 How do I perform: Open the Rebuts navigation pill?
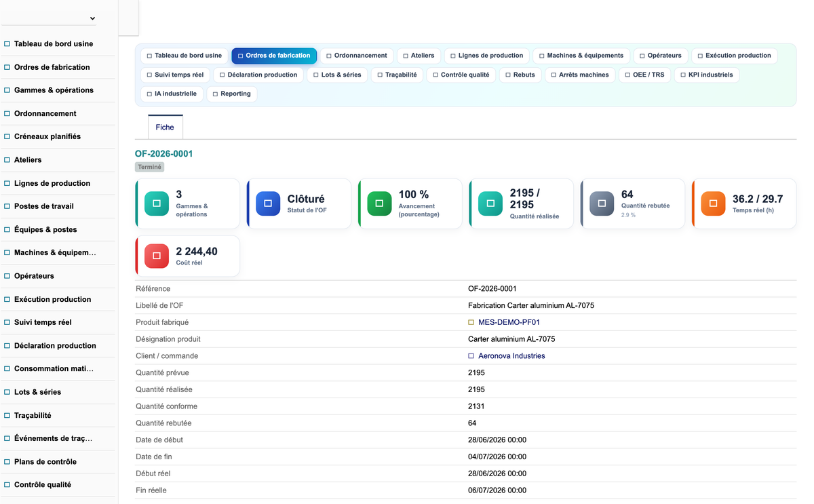click(x=520, y=75)
